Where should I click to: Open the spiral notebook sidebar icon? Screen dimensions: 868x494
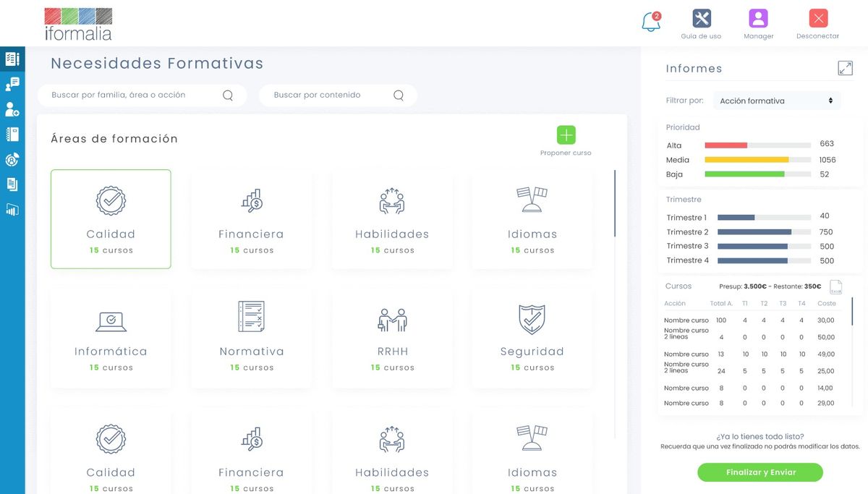pyautogui.click(x=12, y=135)
